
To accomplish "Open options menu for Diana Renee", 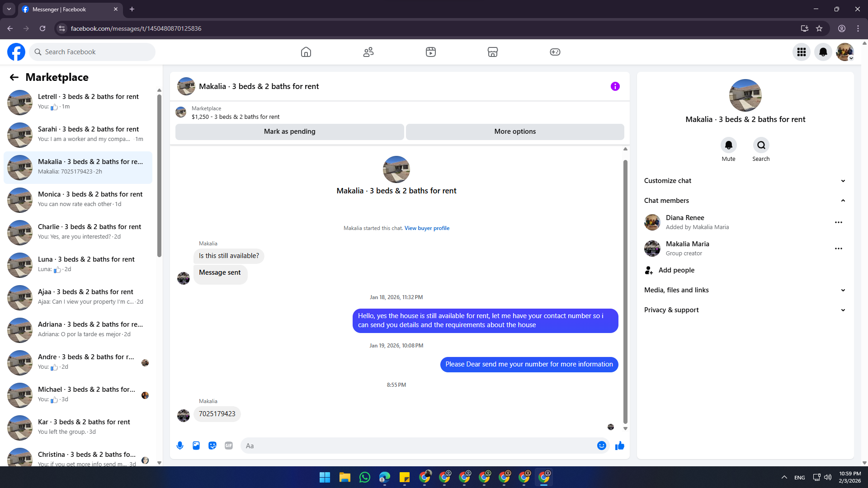I will [x=838, y=222].
